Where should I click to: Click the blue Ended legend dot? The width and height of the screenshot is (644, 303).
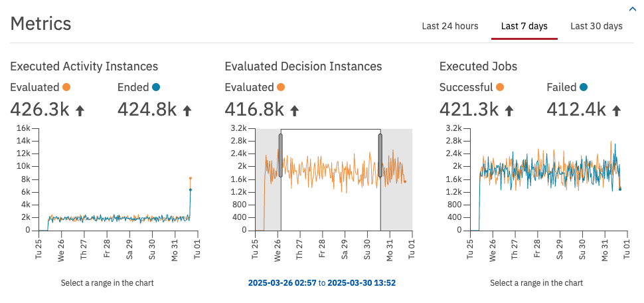156,87
